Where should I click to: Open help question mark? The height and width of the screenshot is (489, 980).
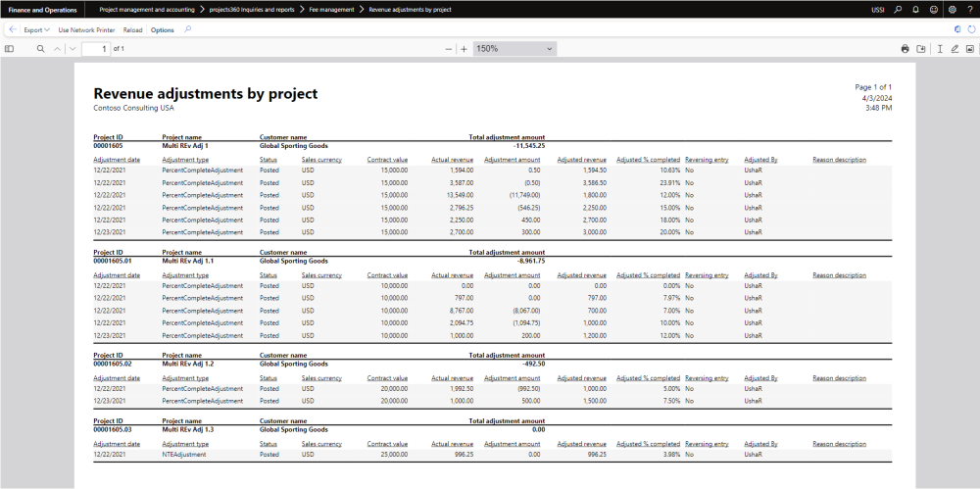(x=970, y=10)
